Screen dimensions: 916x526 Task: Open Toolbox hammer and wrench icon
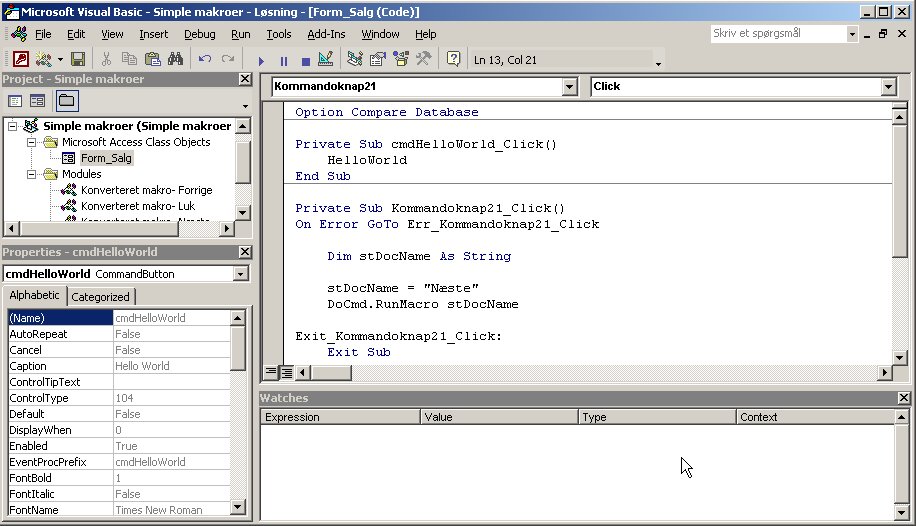(424, 59)
